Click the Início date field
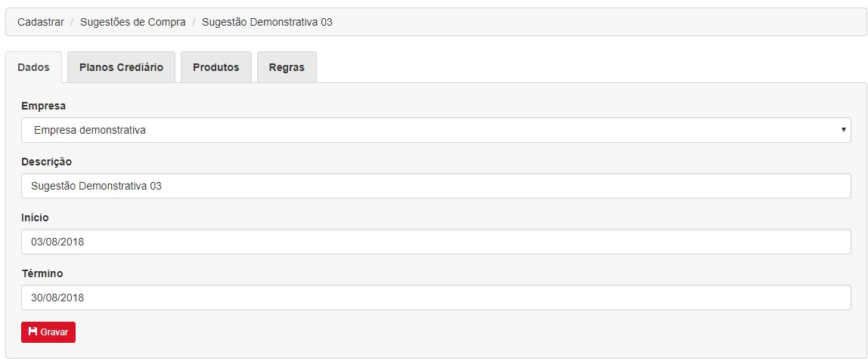This screenshot has height=364, width=868. (x=436, y=242)
